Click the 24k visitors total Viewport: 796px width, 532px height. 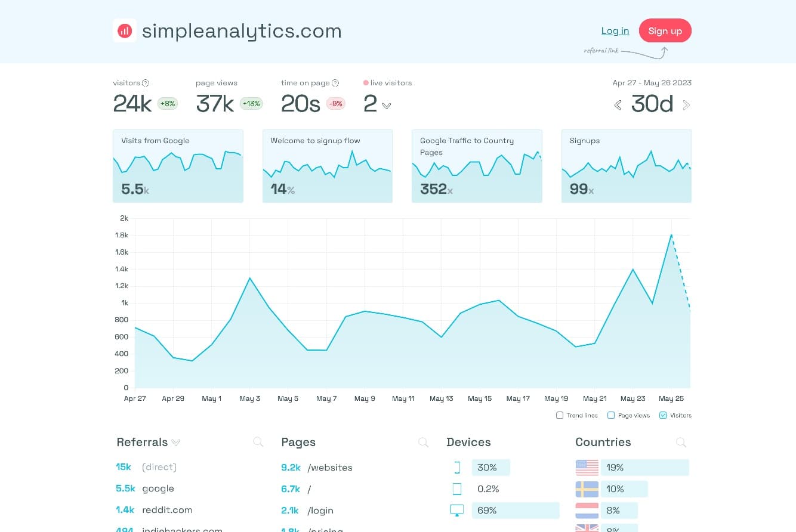pos(132,104)
